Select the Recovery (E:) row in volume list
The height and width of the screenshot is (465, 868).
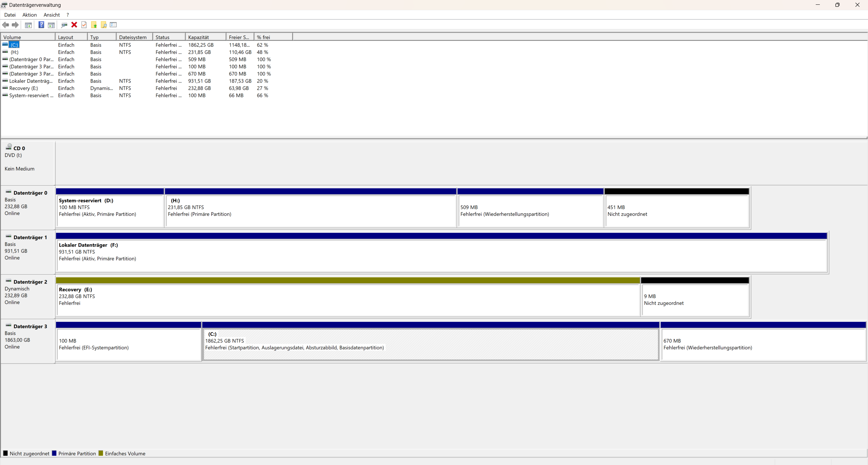tap(23, 88)
